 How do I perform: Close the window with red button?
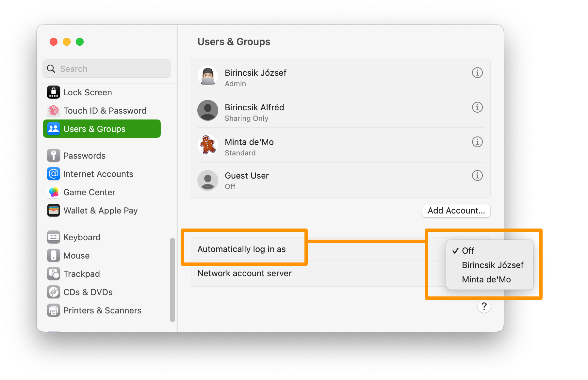[x=54, y=42]
